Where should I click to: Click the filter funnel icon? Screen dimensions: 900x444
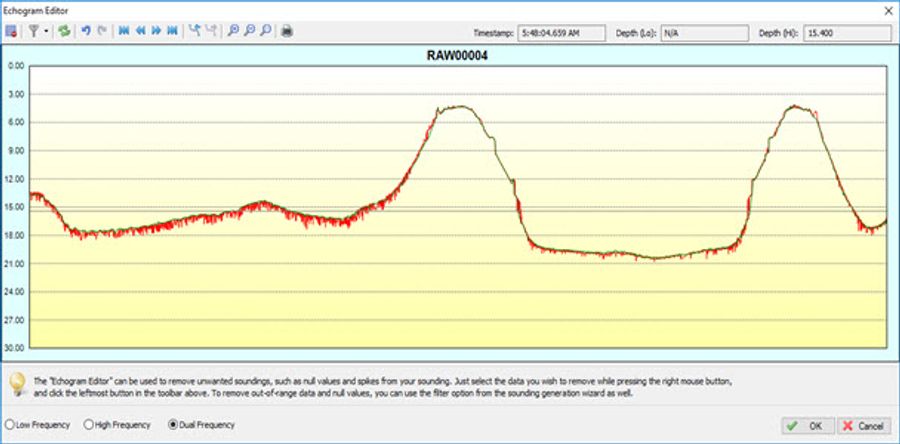pyautogui.click(x=33, y=31)
